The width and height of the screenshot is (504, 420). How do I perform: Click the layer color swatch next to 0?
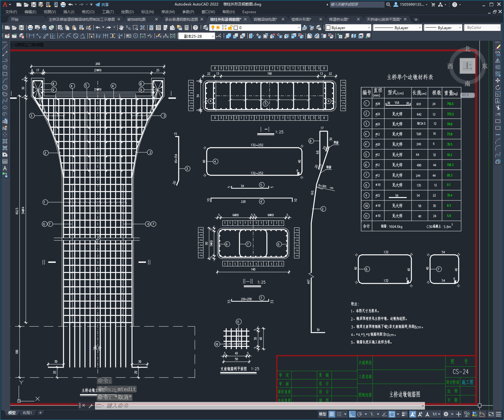(x=236, y=28)
